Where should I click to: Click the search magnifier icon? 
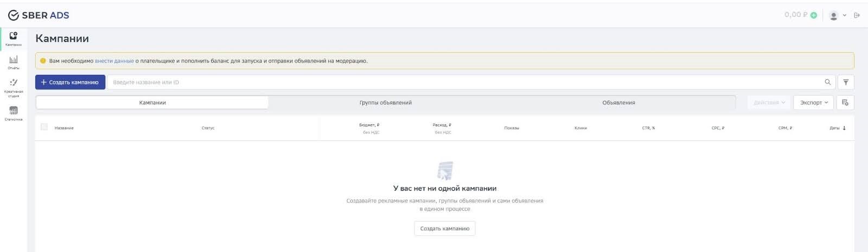click(x=827, y=82)
